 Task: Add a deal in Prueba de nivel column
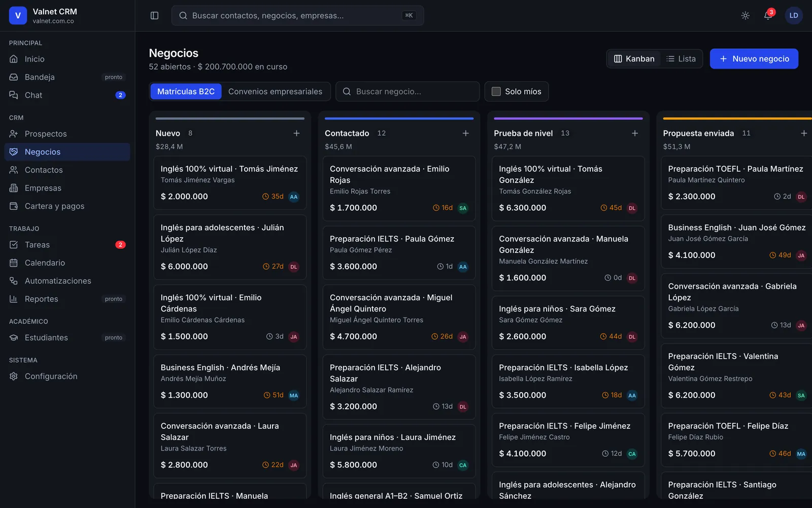point(635,133)
